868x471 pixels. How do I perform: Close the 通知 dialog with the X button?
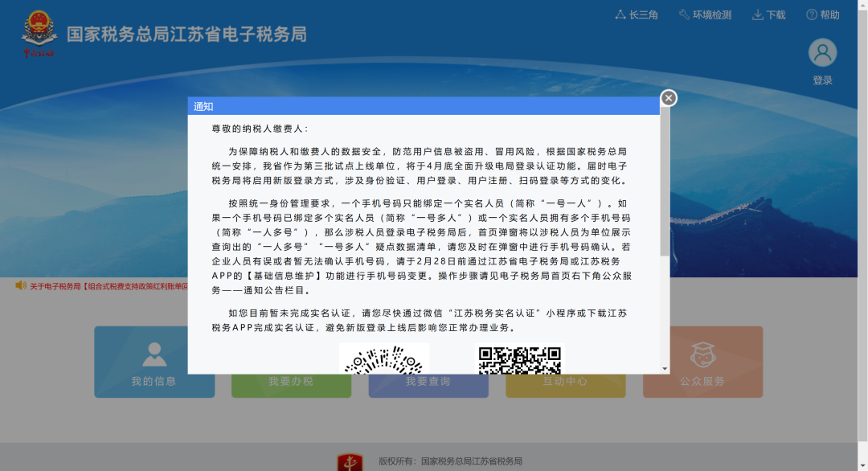668,98
